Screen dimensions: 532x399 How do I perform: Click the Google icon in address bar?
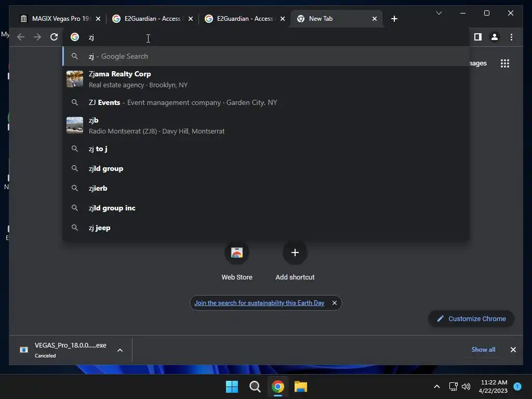(75, 37)
